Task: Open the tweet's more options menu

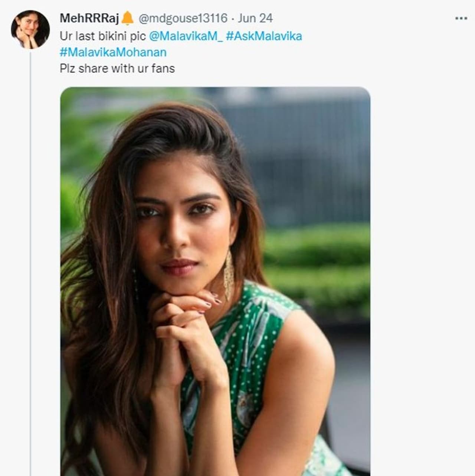Action: tap(461, 18)
